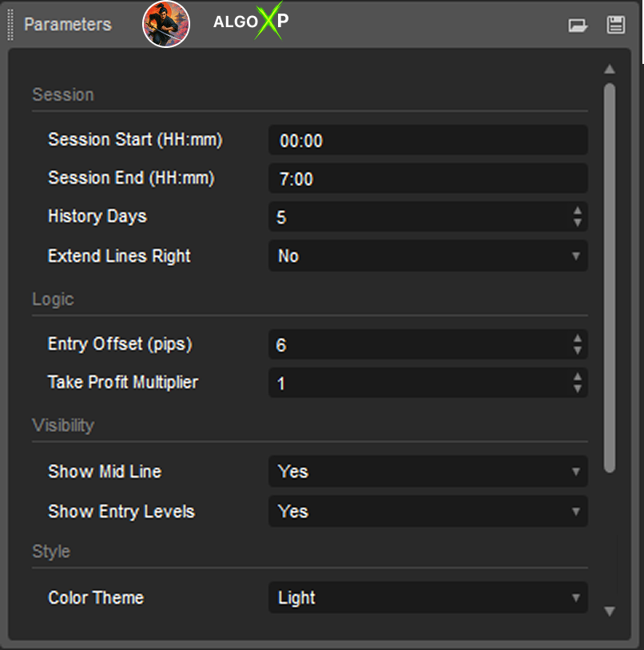Open the Color Theme dropdown
644x650 pixels.
(x=427, y=598)
